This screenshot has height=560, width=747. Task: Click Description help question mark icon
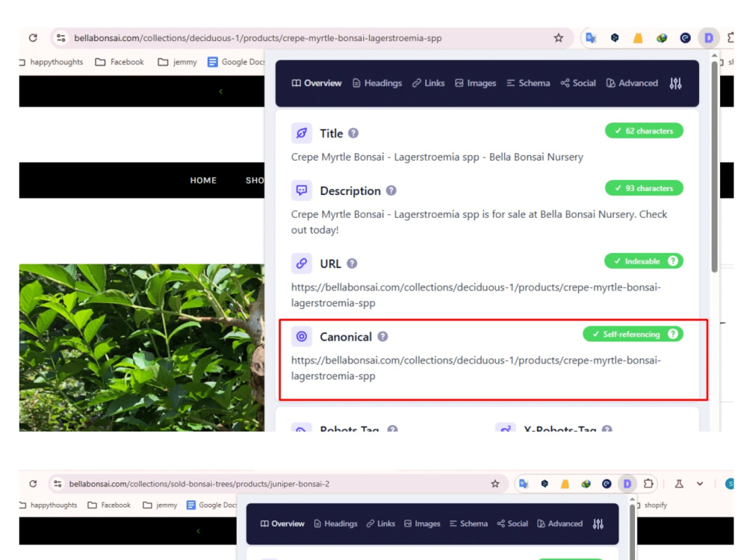pos(391,190)
